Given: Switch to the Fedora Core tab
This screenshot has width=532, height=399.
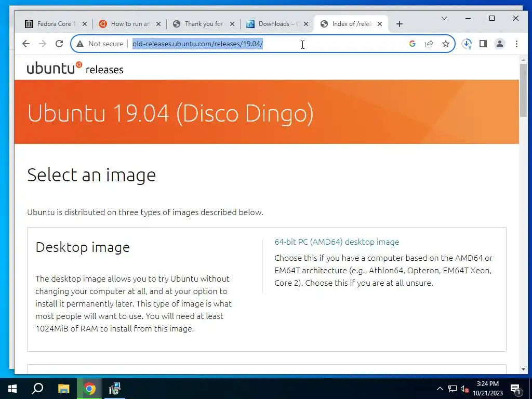Looking at the screenshot, I should pos(56,24).
